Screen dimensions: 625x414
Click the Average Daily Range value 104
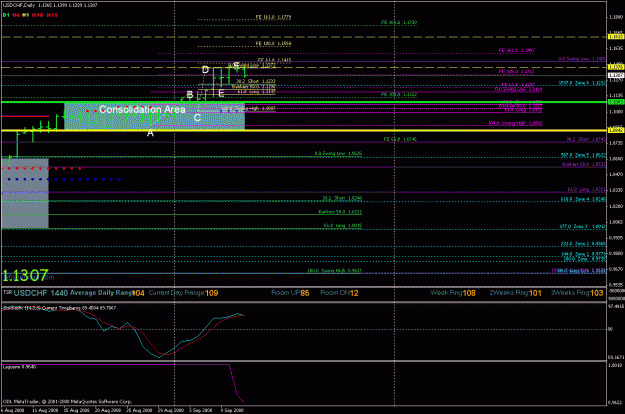138,293
